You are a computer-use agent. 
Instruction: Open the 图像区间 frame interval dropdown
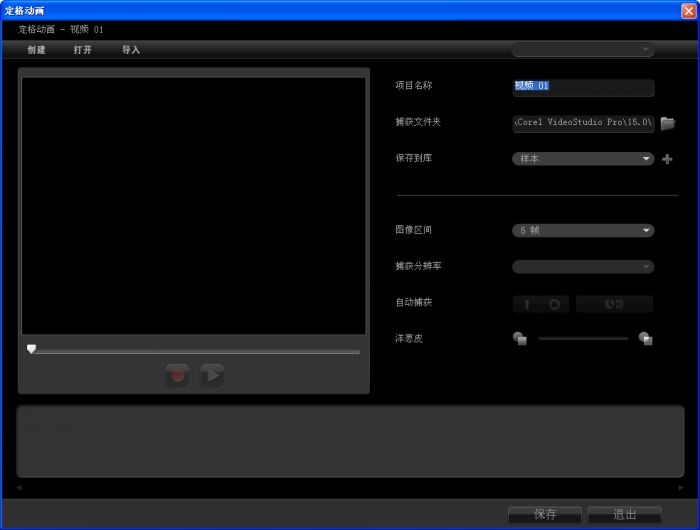583,230
